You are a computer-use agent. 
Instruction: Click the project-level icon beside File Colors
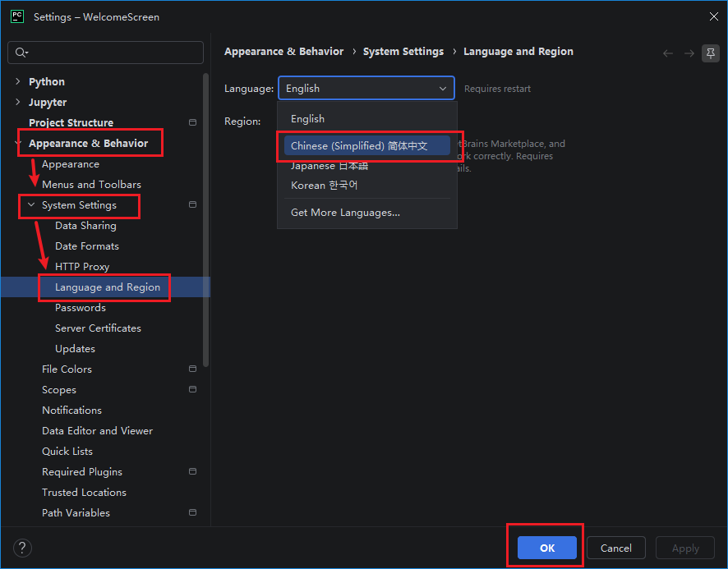click(x=192, y=369)
